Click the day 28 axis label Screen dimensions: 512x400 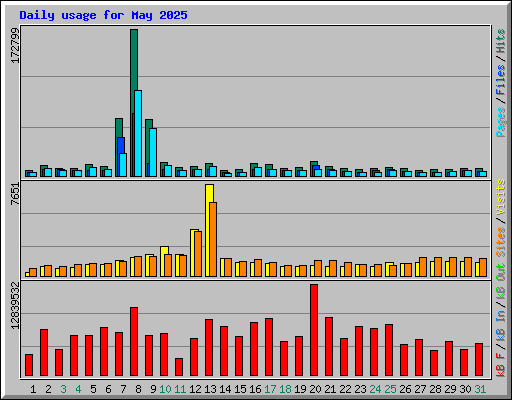point(435,389)
